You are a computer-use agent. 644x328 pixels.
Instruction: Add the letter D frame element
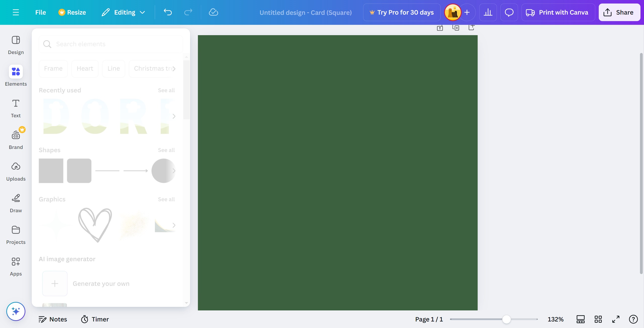click(x=56, y=116)
